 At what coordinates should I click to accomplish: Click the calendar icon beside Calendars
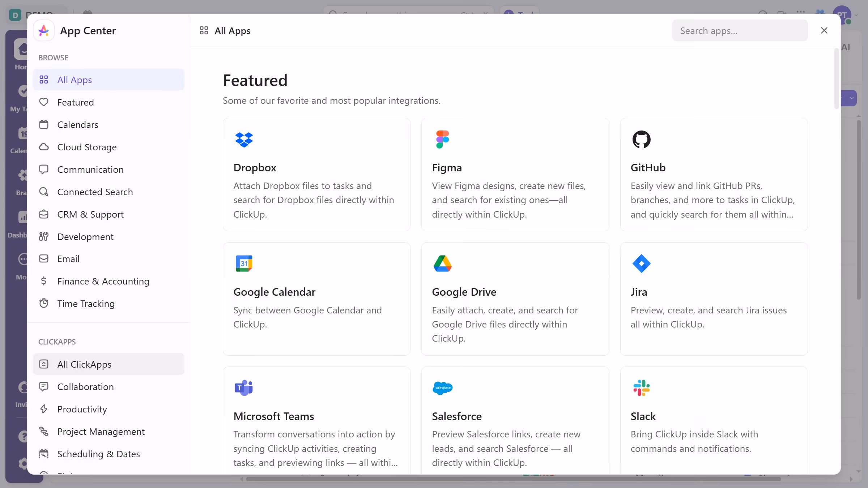[x=44, y=125]
